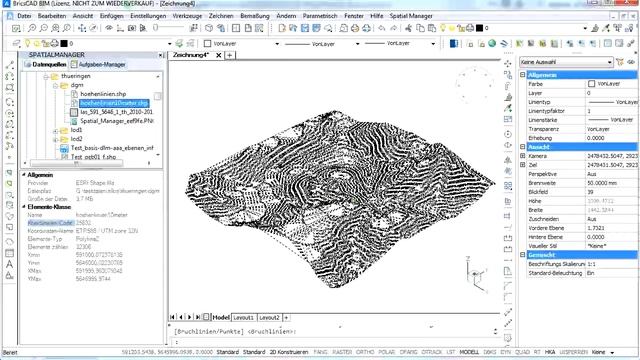Image resolution: width=640 pixels, height=360 pixels.
Task: Click the eye (look) icon in toolbar
Action: (109, 28)
